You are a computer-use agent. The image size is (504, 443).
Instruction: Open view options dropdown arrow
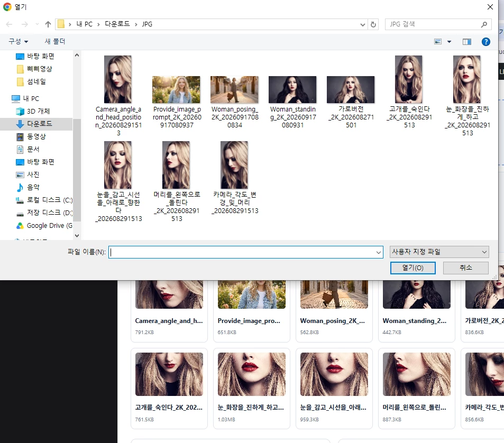click(x=450, y=42)
